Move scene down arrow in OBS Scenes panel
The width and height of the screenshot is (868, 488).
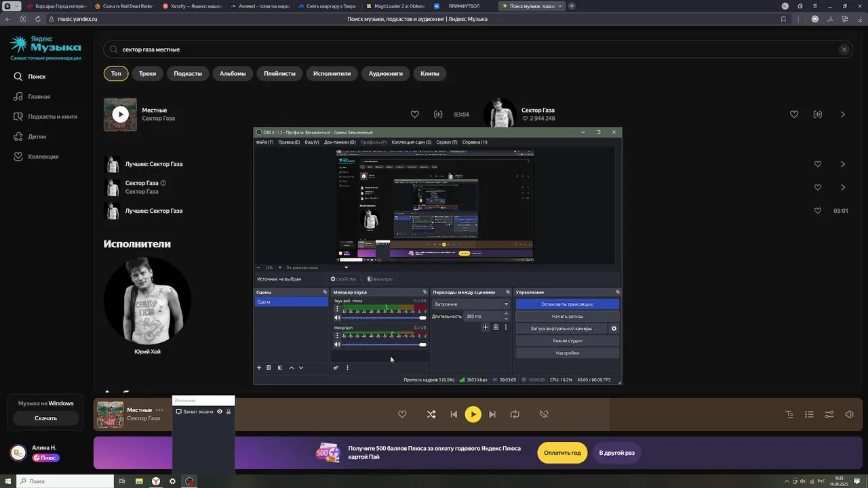301,367
